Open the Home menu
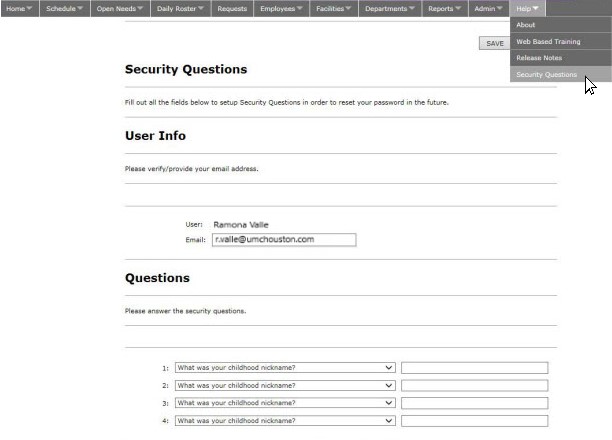Image resolution: width=612 pixels, height=440 pixels. click(20, 8)
